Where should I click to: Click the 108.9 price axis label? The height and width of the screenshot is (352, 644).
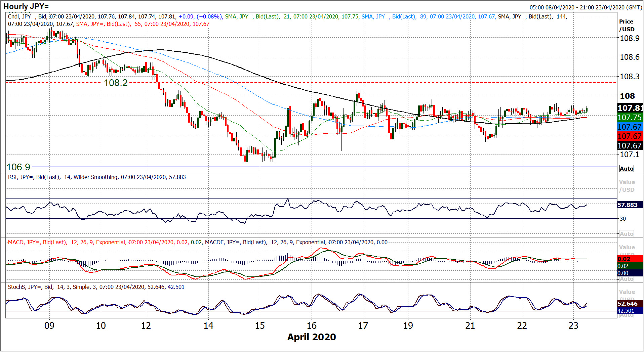coord(630,38)
